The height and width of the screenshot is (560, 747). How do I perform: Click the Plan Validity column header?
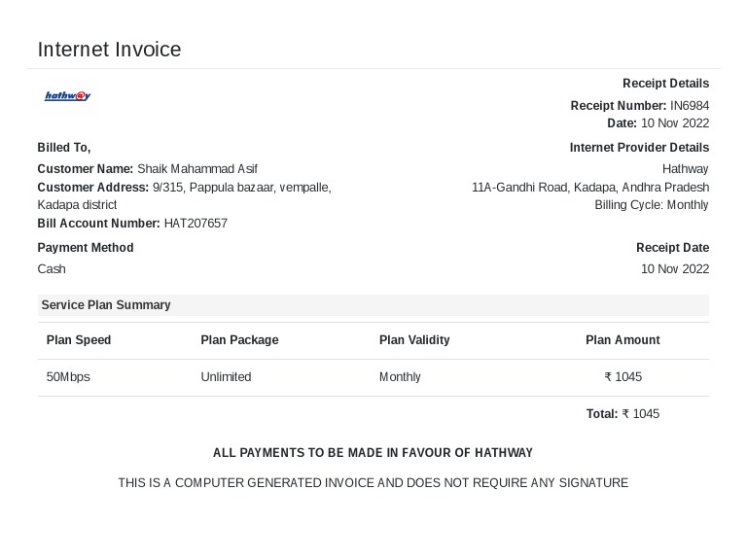[414, 340]
